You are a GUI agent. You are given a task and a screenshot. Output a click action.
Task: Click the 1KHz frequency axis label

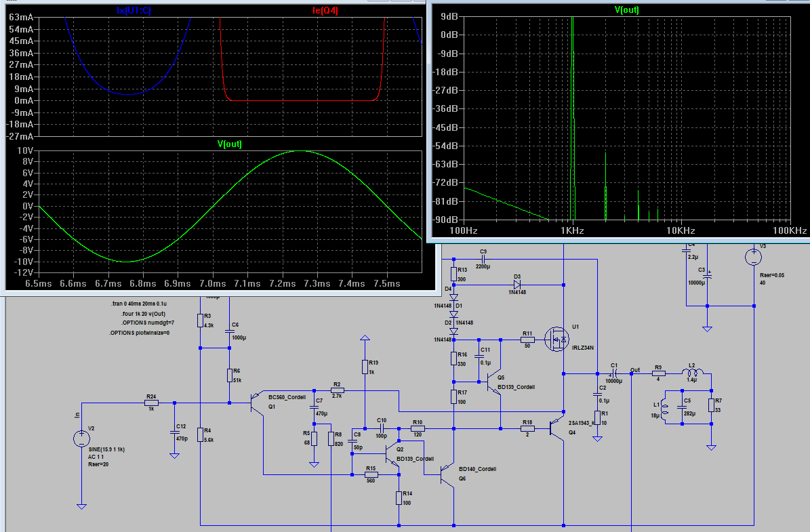[x=572, y=231]
